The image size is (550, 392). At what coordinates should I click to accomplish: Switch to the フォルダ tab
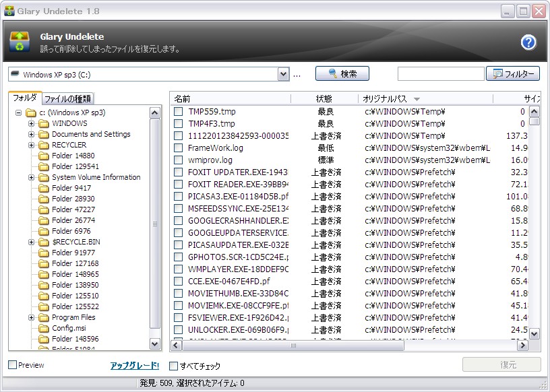pos(25,98)
